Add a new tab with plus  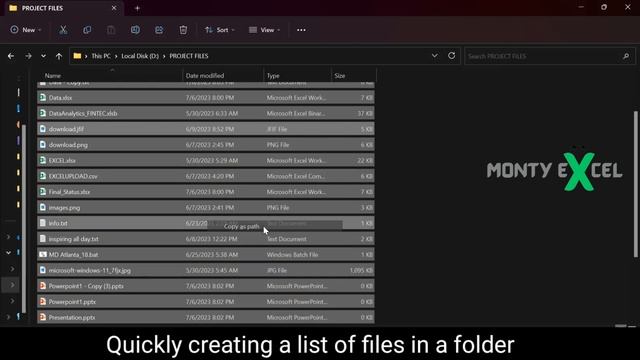(x=137, y=8)
